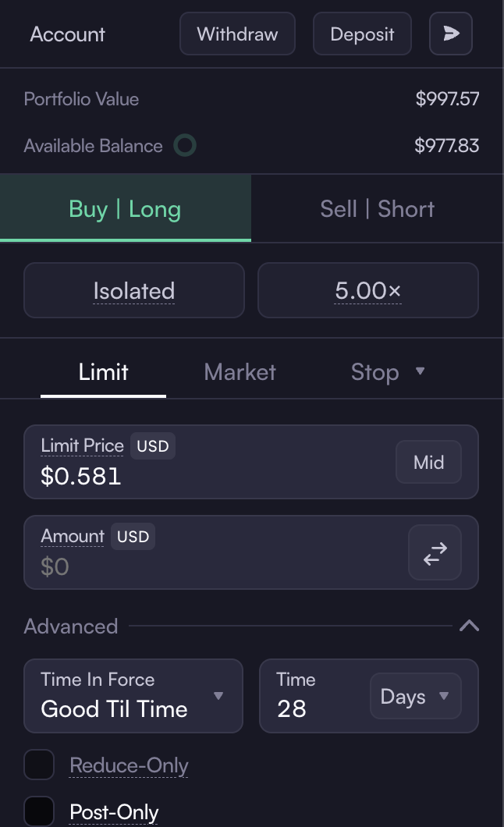This screenshot has width=504, height=827.
Task: Click the send transfer arrow icon
Action: click(x=451, y=34)
